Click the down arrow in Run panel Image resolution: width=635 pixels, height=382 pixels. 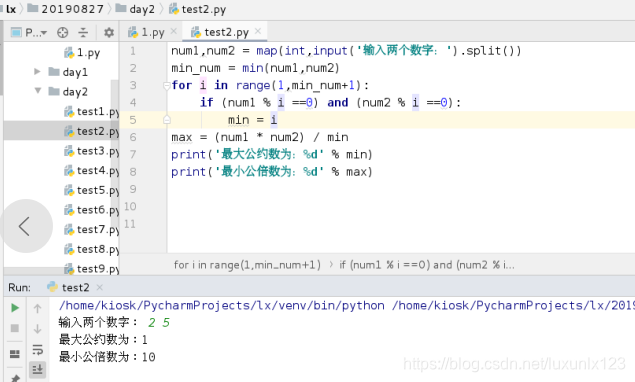pyautogui.click(x=37, y=329)
